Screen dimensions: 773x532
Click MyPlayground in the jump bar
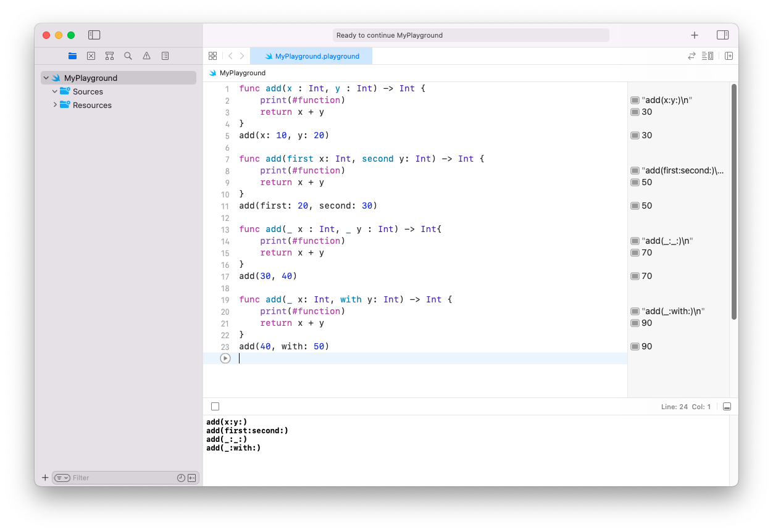[x=238, y=73]
